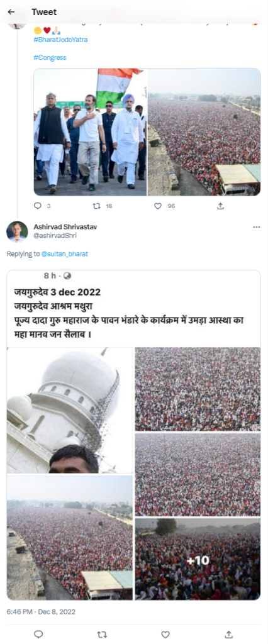Open photo of leaders walking with flag
Image resolution: width=268 pixels, height=644 pixels.
(x=90, y=132)
